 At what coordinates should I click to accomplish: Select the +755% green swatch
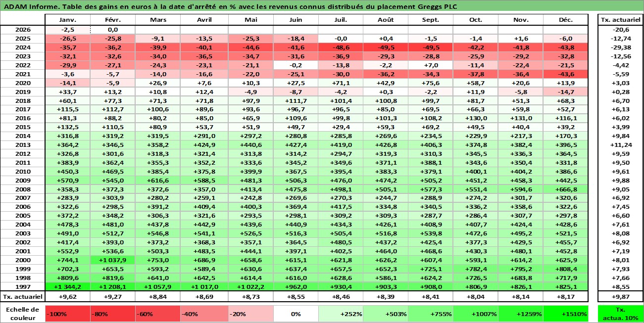pyautogui.click(x=431, y=314)
